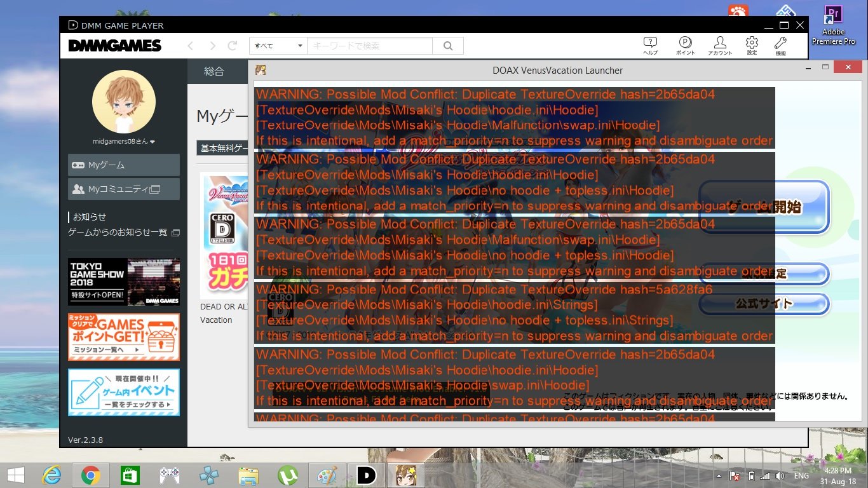This screenshot has width=868, height=488.
Task: Open the wrench tools (機能) icon
Action: tap(780, 46)
